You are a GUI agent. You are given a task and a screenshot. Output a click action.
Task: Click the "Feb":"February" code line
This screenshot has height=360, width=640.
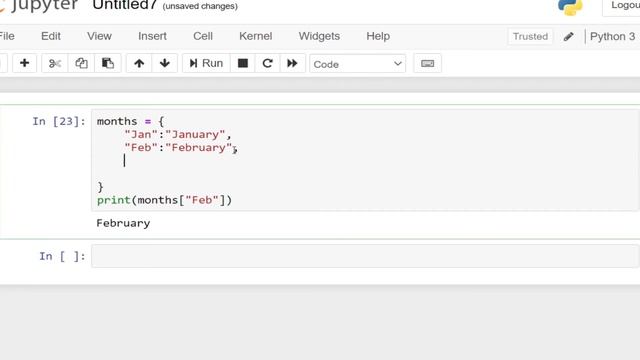tap(181, 147)
